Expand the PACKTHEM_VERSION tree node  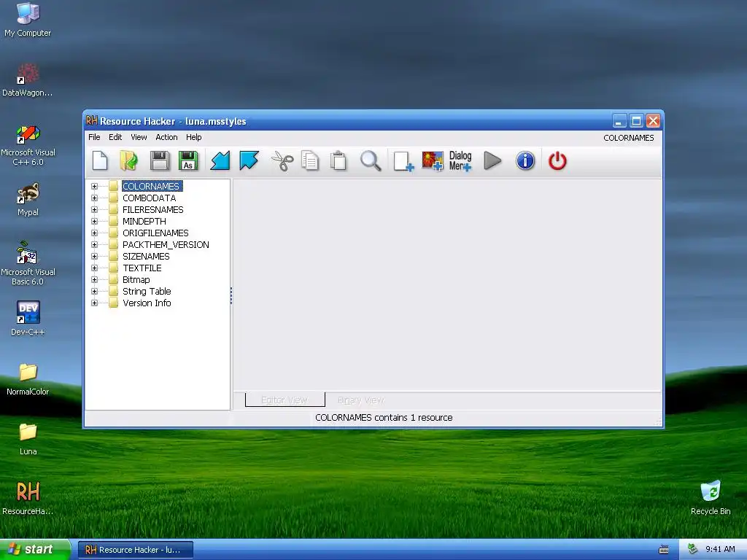click(x=94, y=245)
